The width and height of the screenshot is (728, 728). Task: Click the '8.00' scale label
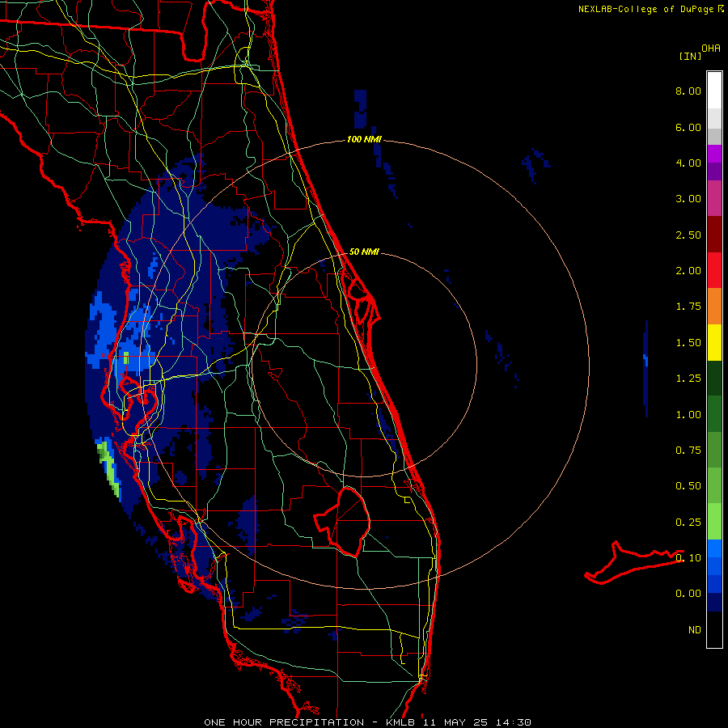point(688,91)
